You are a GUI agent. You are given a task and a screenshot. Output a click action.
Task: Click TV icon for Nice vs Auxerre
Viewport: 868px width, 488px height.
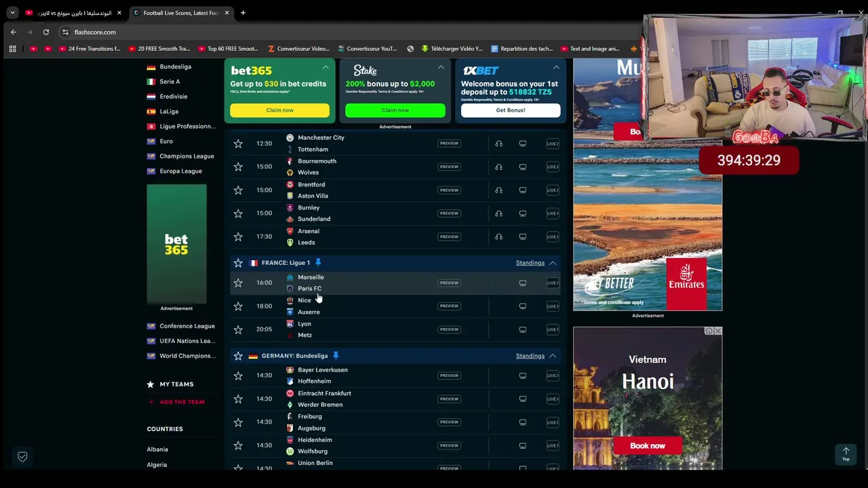pos(523,306)
